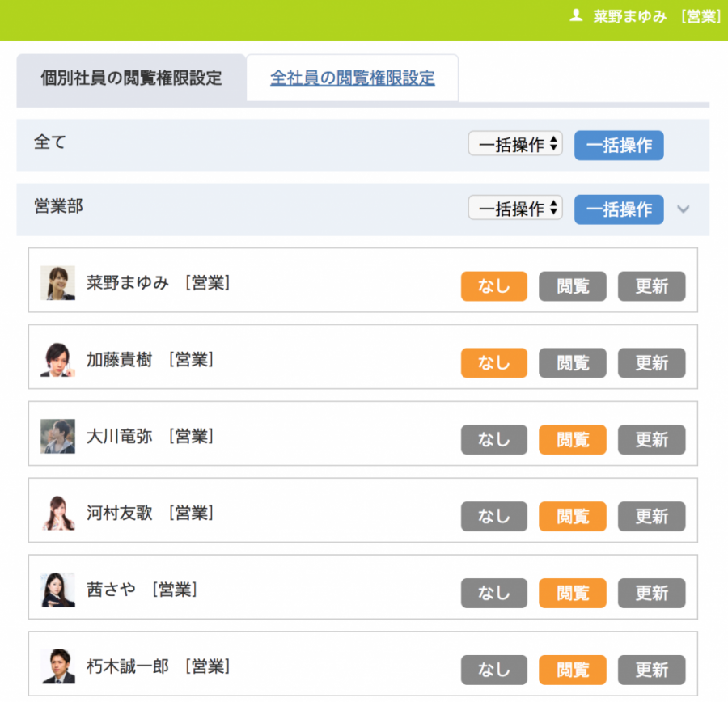
Task: Set 加藤貴樹's permission to 更新
Action: pyautogui.click(x=651, y=363)
